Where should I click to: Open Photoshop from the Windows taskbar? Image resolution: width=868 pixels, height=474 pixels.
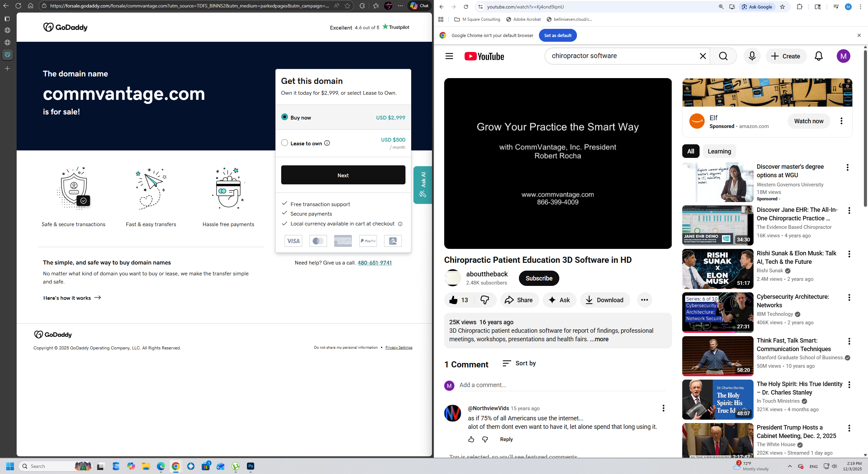[x=250, y=466]
